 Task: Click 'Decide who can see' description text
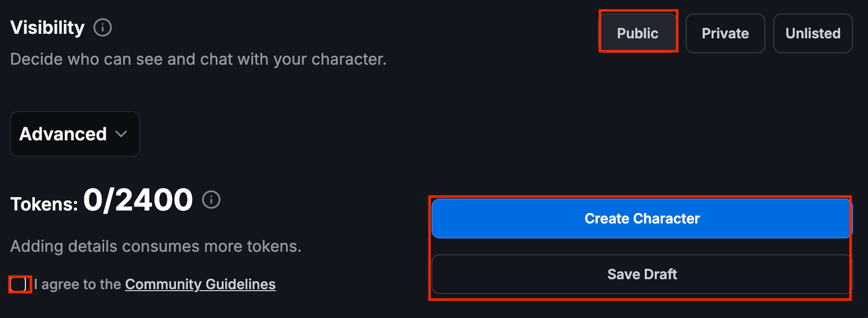pyautogui.click(x=198, y=59)
